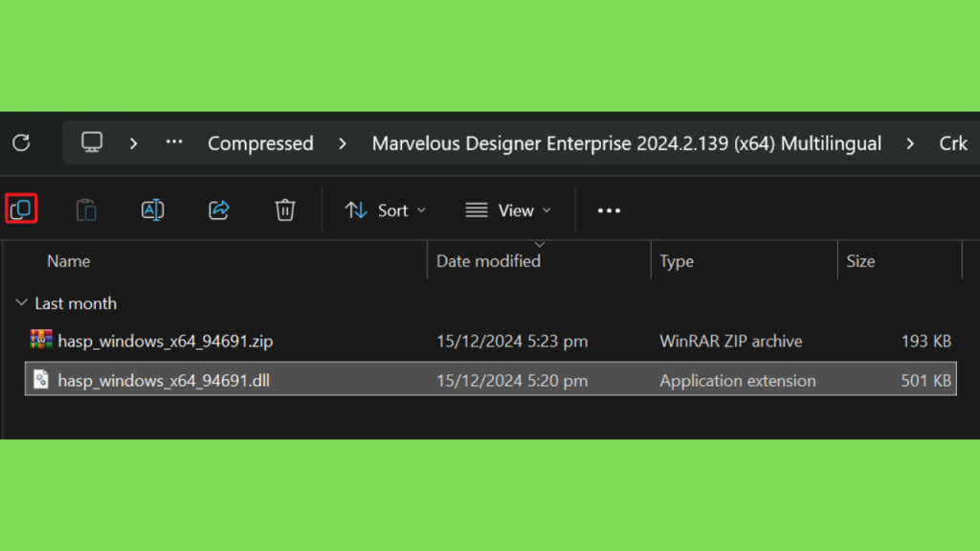Image resolution: width=980 pixels, height=551 pixels.
Task: Click the Rename icon in the toolbar
Action: point(152,209)
